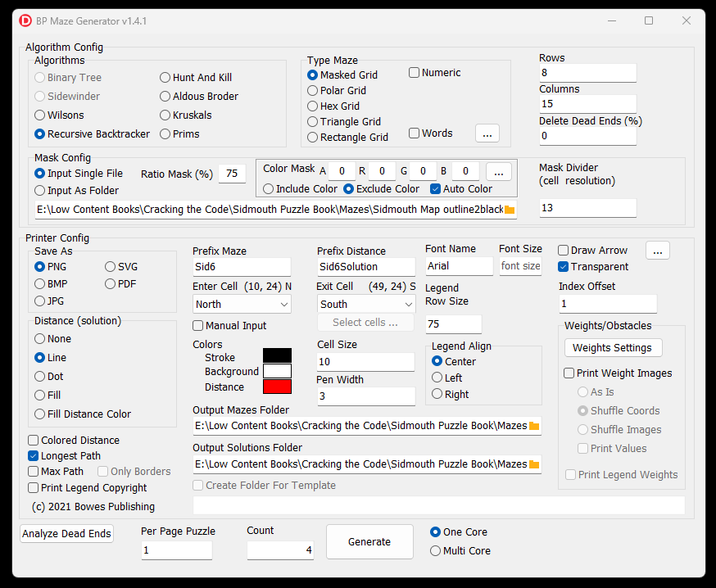Toggle the Auto Color checkbox

point(436,189)
